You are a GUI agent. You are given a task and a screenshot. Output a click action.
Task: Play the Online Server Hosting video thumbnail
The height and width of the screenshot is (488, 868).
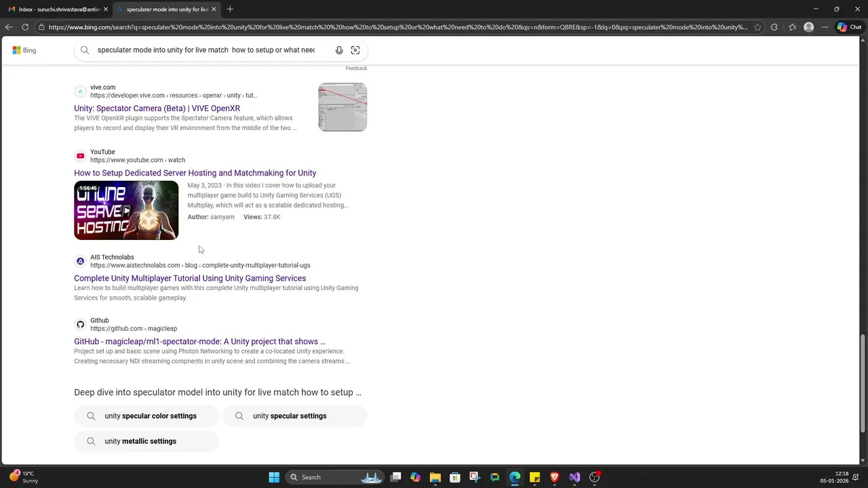[126, 210]
